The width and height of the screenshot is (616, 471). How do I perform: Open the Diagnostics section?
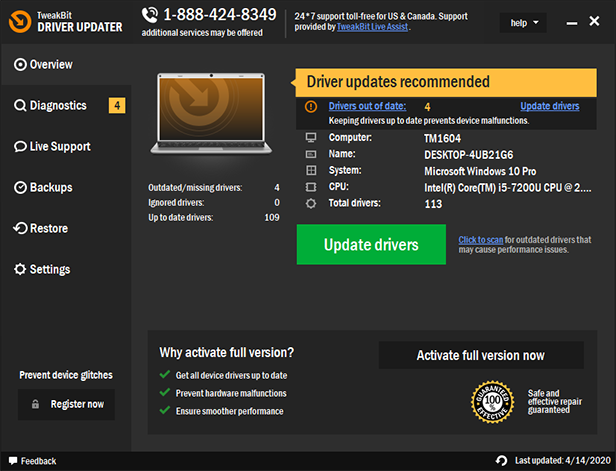click(x=66, y=105)
